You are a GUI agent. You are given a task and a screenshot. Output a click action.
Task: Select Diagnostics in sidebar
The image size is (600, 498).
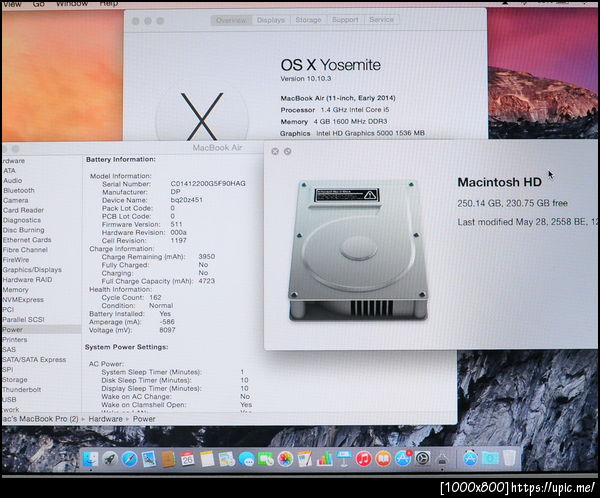22,220
